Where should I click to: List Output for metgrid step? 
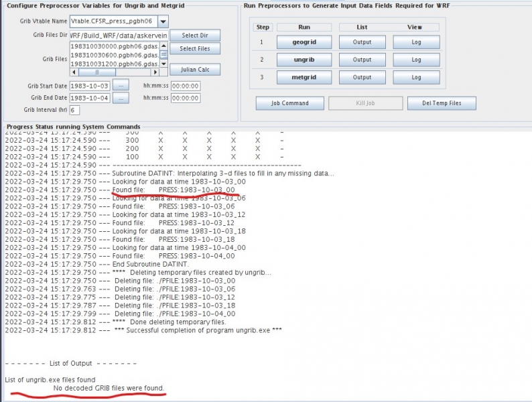click(362, 78)
